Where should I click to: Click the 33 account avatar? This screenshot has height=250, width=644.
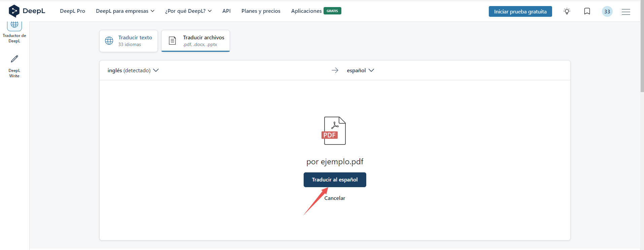point(607,11)
